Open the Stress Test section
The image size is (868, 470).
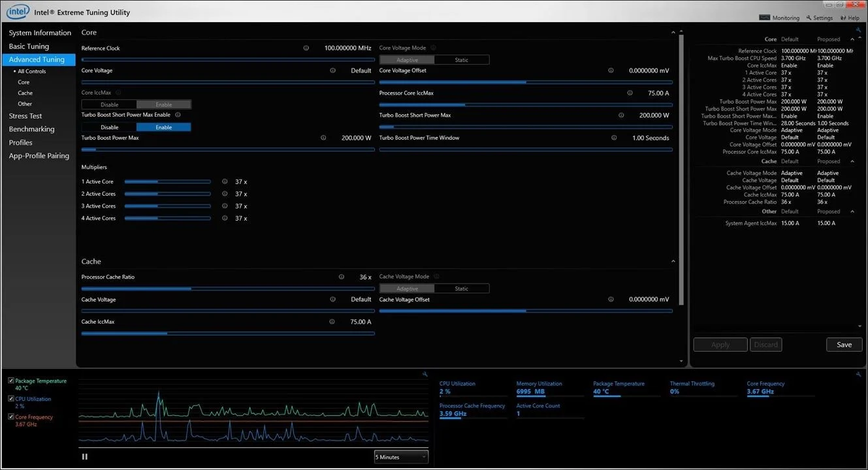coord(25,116)
